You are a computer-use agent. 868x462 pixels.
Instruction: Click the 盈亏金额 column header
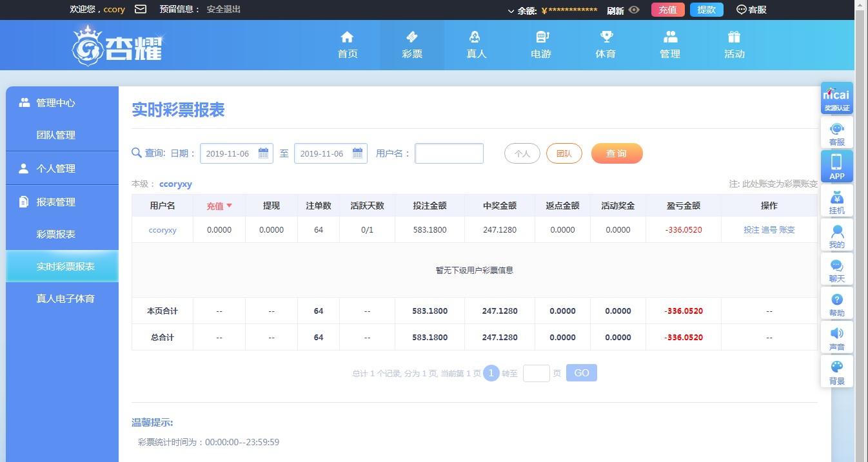point(684,206)
